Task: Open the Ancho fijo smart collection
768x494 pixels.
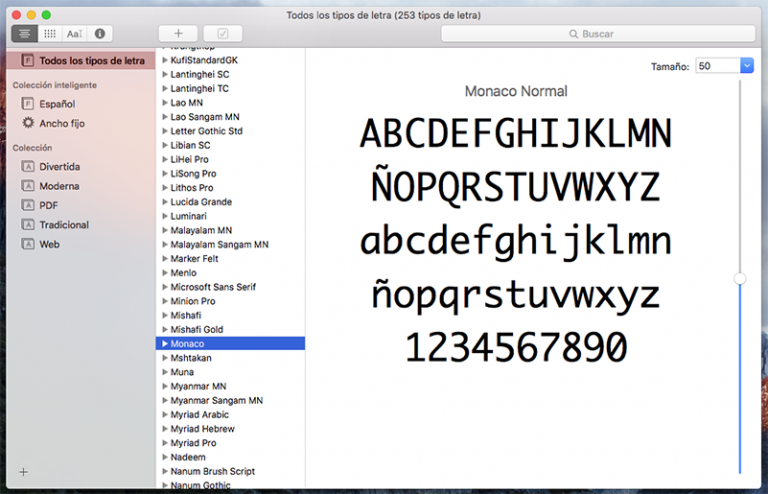Action: click(60, 123)
